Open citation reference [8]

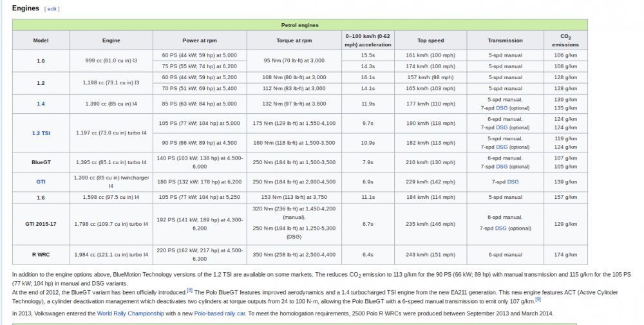190,290
